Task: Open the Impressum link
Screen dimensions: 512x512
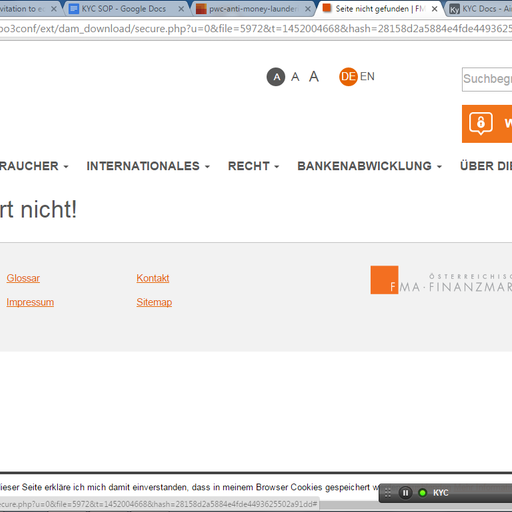Action: 30,302
